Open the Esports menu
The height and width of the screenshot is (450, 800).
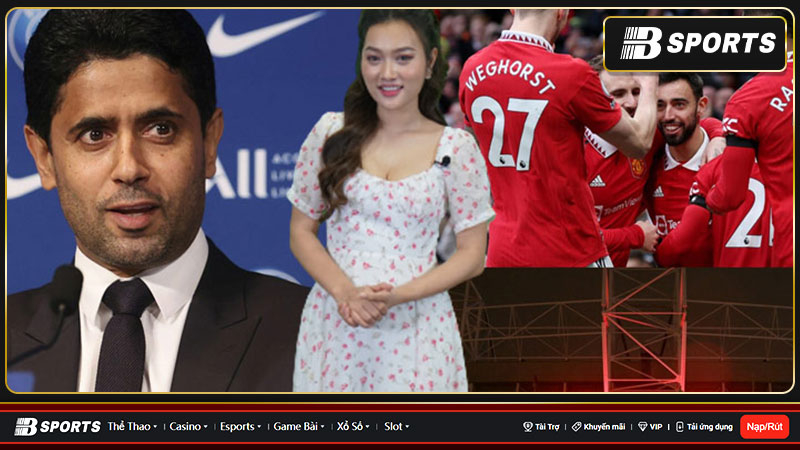237,427
